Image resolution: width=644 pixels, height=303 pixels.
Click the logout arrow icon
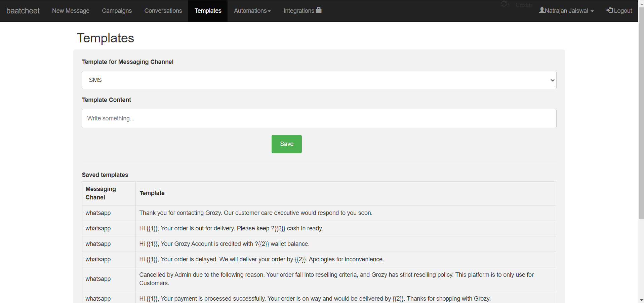point(609,10)
